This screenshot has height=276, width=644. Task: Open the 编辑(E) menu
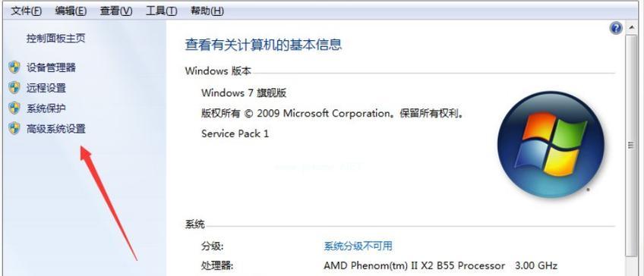pos(71,11)
